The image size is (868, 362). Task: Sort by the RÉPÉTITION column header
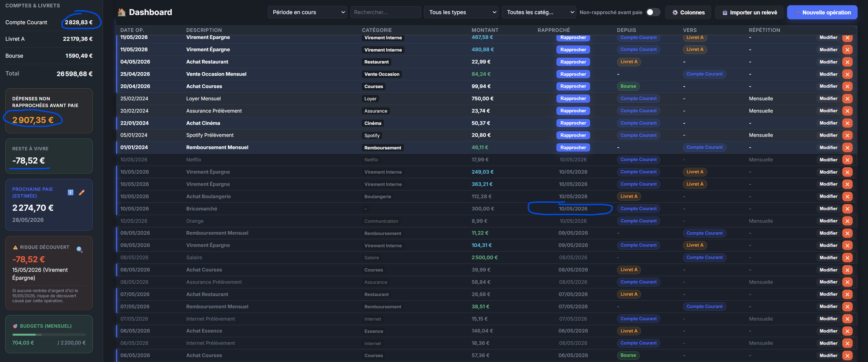tap(764, 30)
